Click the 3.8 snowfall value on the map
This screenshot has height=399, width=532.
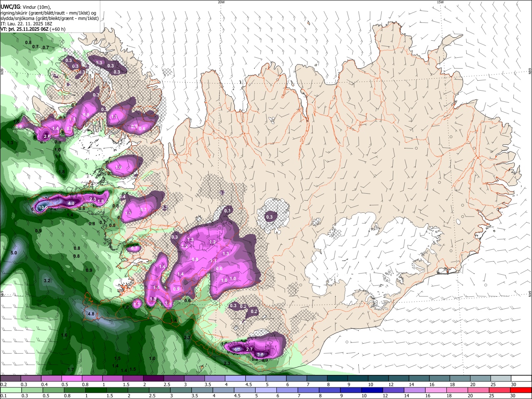(260, 355)
